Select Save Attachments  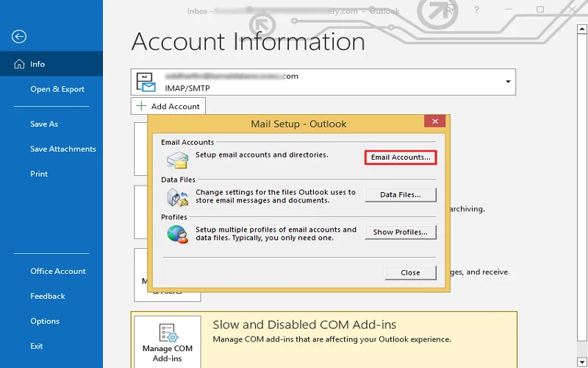(63, 149)
